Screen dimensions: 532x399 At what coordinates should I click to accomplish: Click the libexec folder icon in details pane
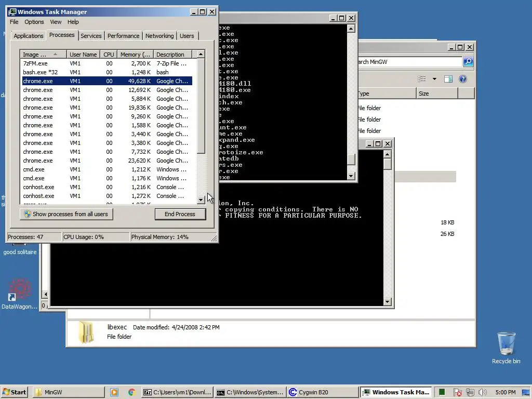click(86, 332)
